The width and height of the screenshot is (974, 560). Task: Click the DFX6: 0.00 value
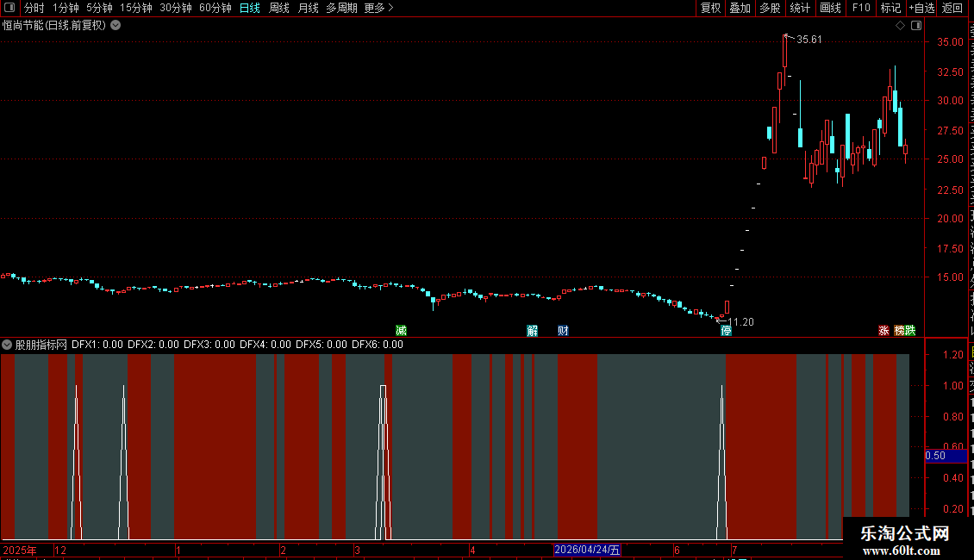pos(377,345)
